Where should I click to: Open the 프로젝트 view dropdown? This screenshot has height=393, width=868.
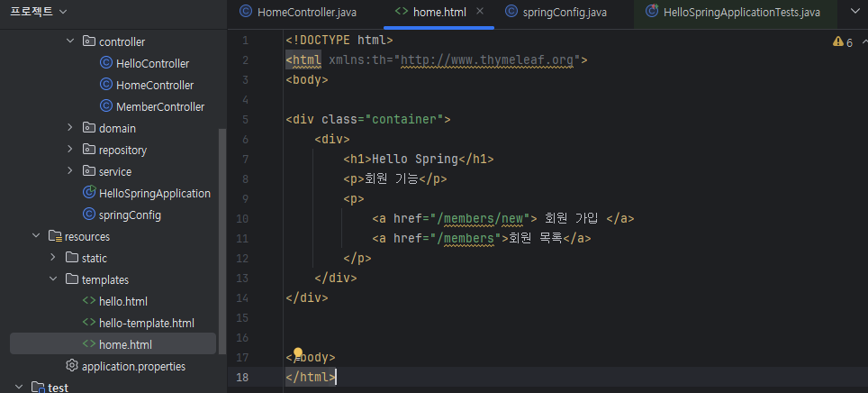point(38,12)
